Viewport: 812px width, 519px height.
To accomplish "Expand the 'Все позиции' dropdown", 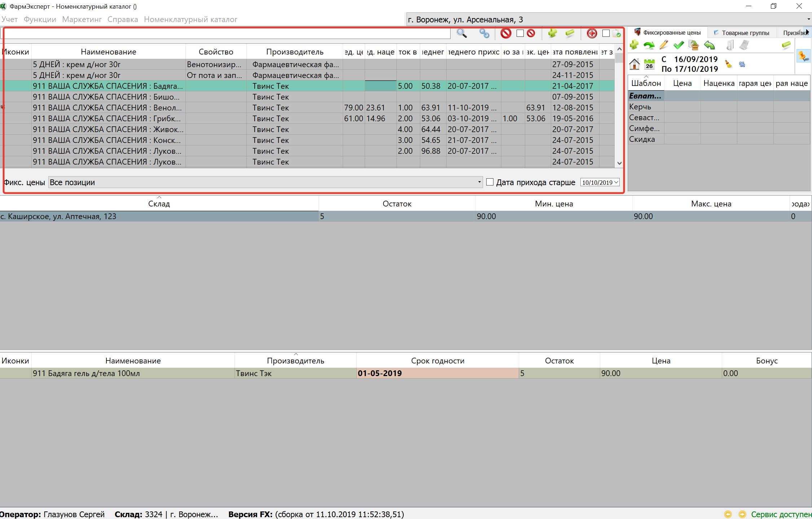I will [x=479, y=182].
